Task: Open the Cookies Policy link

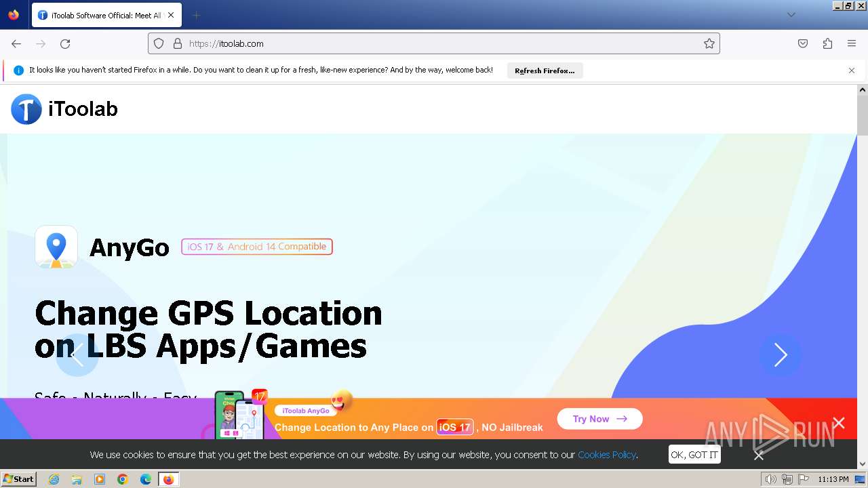Action: 606,455
